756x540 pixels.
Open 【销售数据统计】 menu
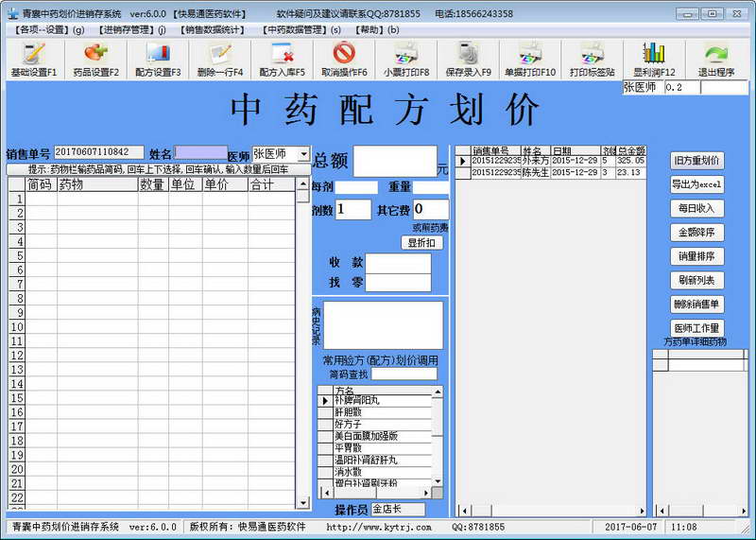(214, 30)
